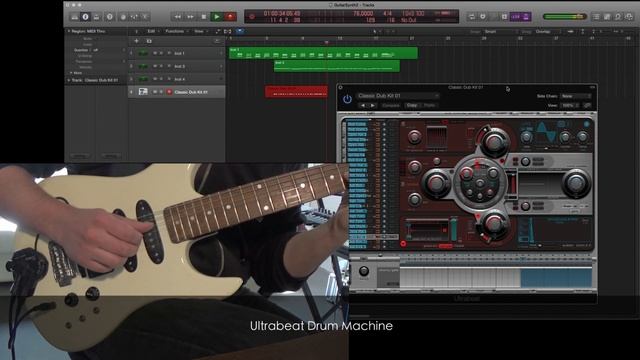The height and width of the screenshot is (360, 640).
Task: Select the red recording region on track 4
Action: click(x=296, y=92)
